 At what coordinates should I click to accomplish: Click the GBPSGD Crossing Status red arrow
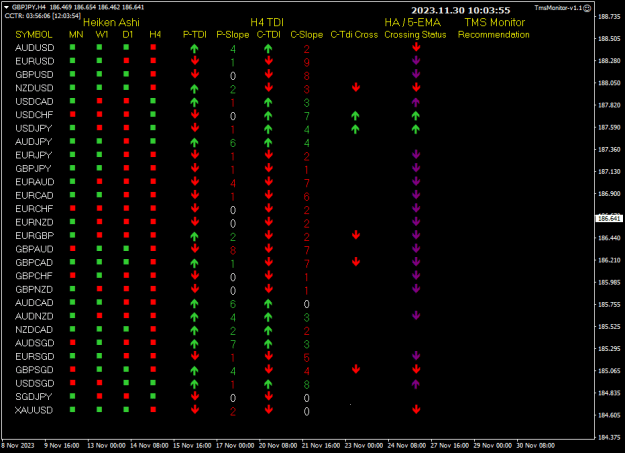(416, 369)
